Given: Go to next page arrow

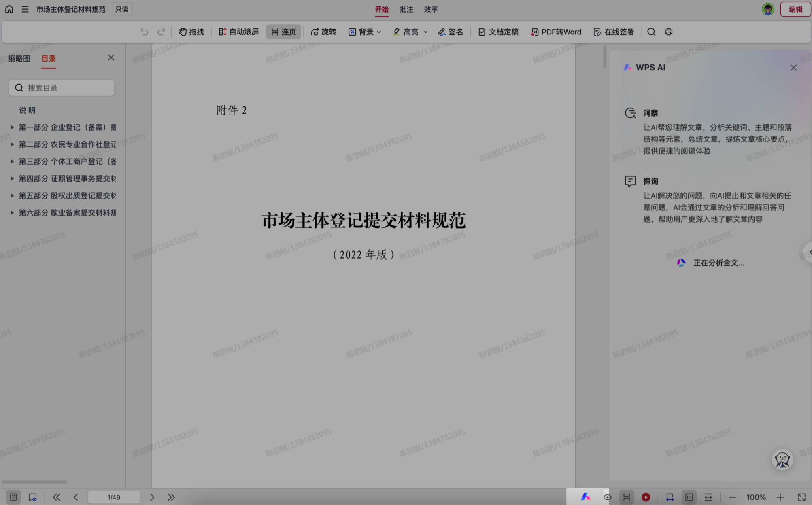Looking at the screenshot, I should click(152, 497).
